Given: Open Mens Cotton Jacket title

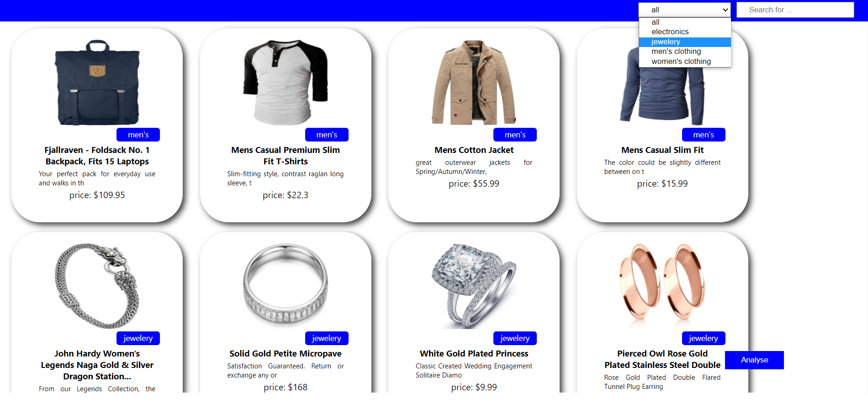Looking at the screenshot, I should click(474, 150).
